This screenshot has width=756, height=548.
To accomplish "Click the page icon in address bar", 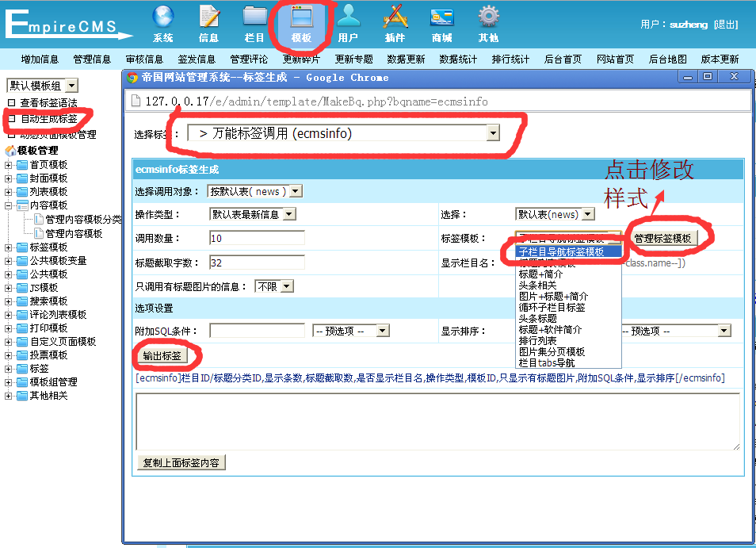I will pyautogui.click(x=136, y=101).
